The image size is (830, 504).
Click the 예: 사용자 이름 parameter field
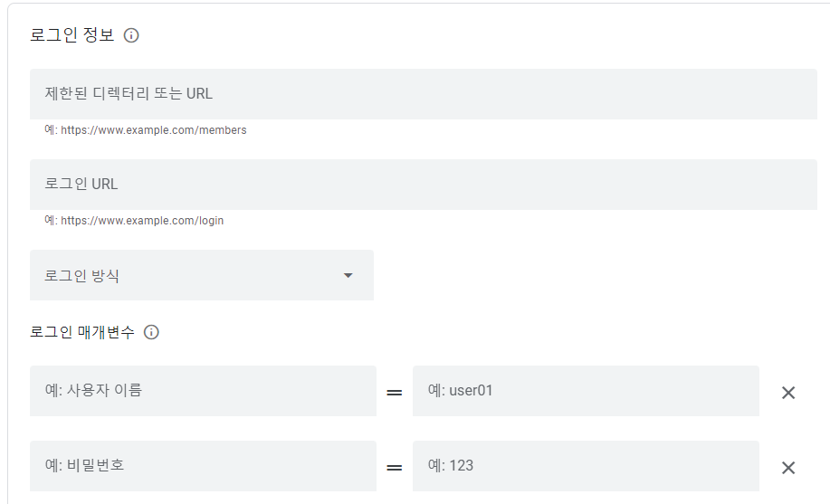click(x=204, y=391)
